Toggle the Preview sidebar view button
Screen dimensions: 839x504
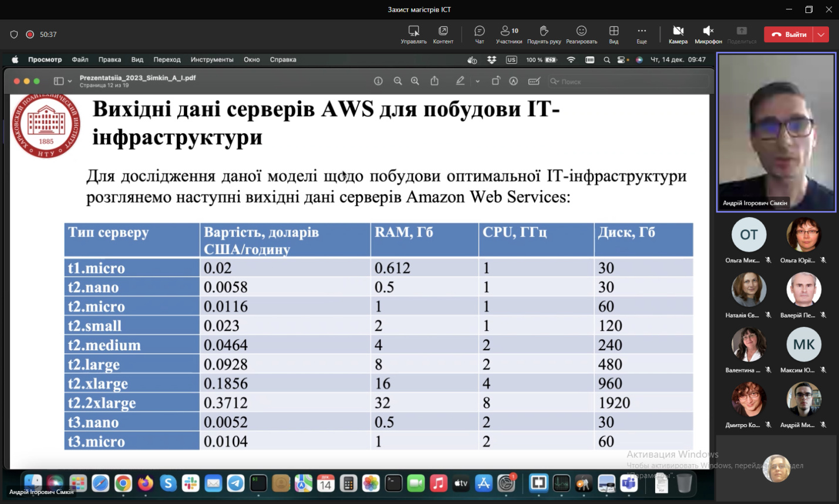59,81
